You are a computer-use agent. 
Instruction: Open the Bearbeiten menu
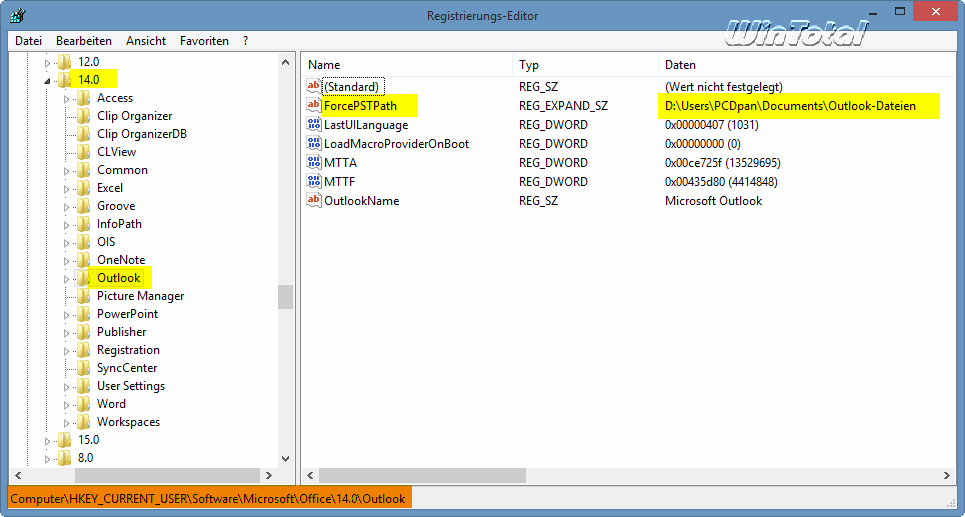[x=84, y=41]
